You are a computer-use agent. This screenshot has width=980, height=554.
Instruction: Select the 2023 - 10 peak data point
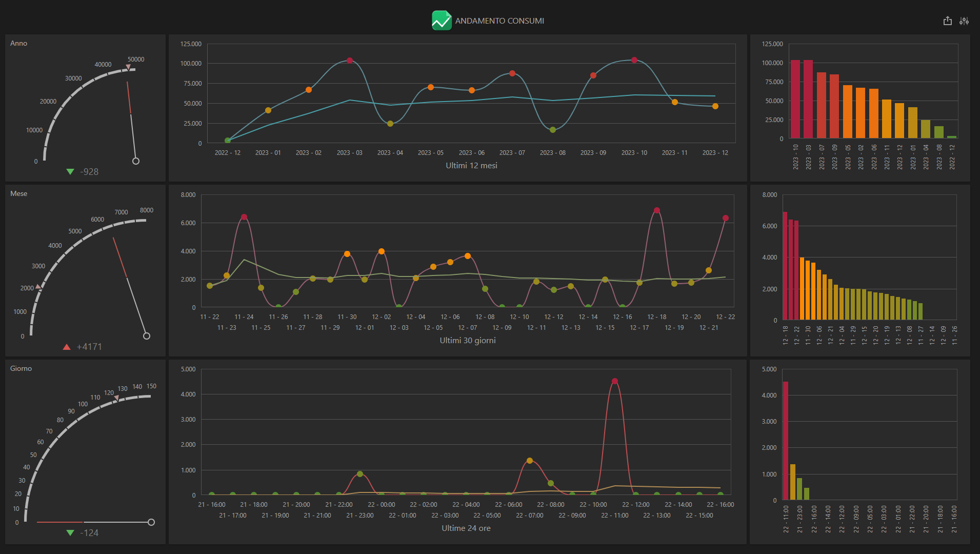click(x=634, y=60)
